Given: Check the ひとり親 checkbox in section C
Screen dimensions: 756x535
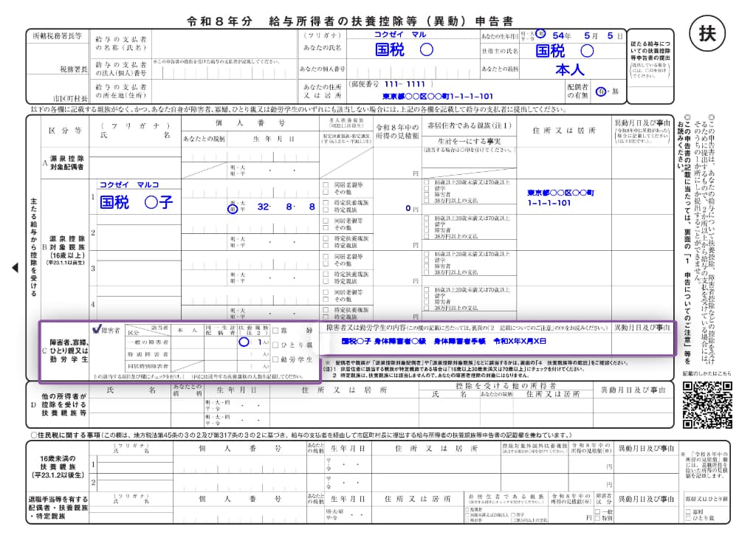Looking at the screenshot, I should click(x=275, y=345).
